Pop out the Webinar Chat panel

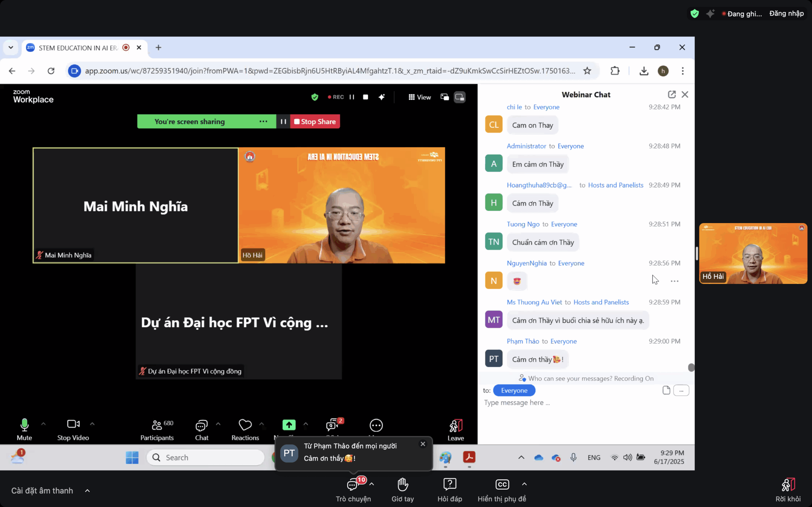click(671, 94)
